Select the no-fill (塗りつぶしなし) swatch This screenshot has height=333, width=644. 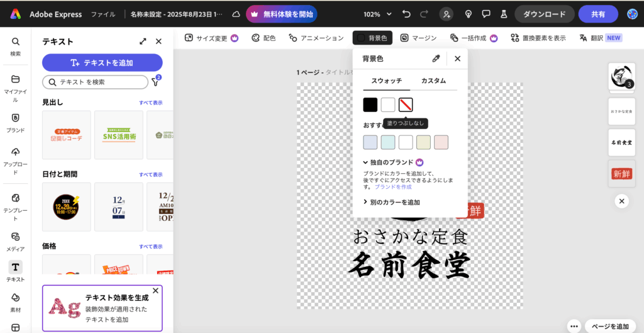pos(406,105)
